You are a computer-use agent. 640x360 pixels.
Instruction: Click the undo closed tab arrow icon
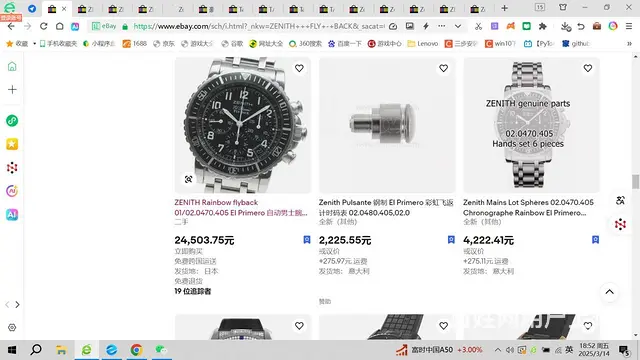click(581, 27)
